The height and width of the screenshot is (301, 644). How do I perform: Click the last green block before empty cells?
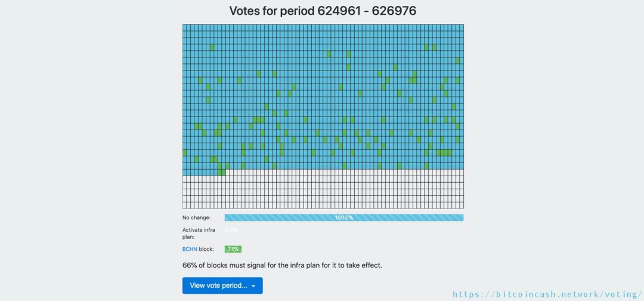(224, 173)
